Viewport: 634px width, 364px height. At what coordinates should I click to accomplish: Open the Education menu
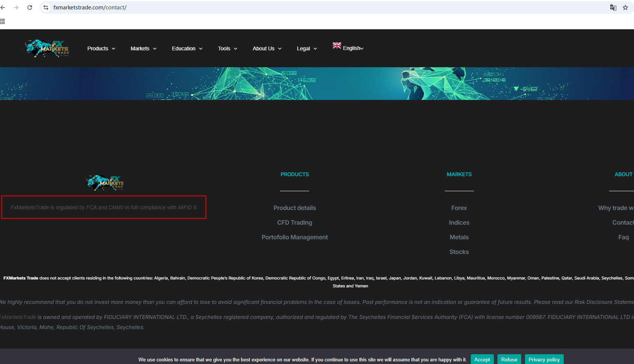(x=187, y=48)
